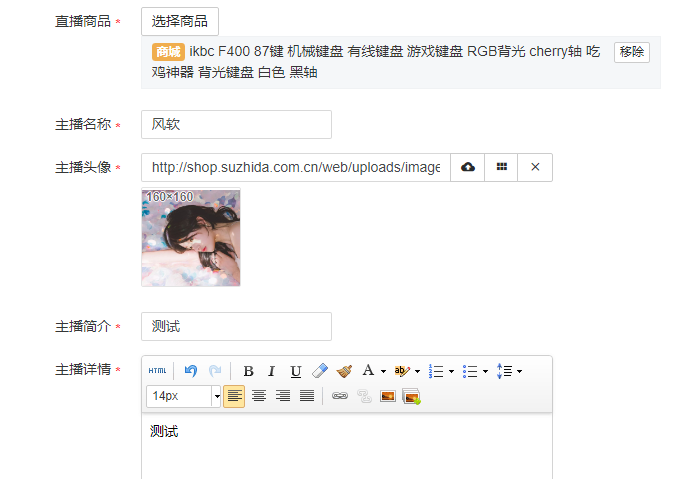Click the line spacing icon
This screenshot has width=689, height=479.
click(x=504, y=371)
